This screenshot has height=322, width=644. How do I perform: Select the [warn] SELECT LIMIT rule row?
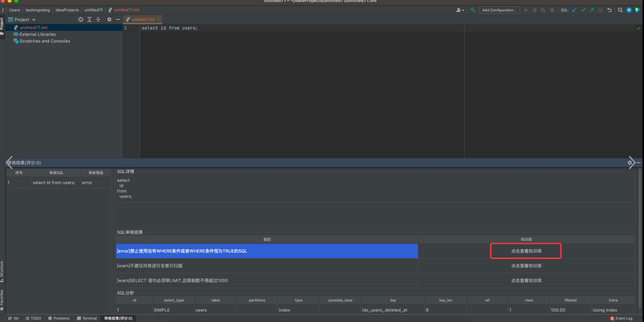pyautogui.click(x=267, y=280)
